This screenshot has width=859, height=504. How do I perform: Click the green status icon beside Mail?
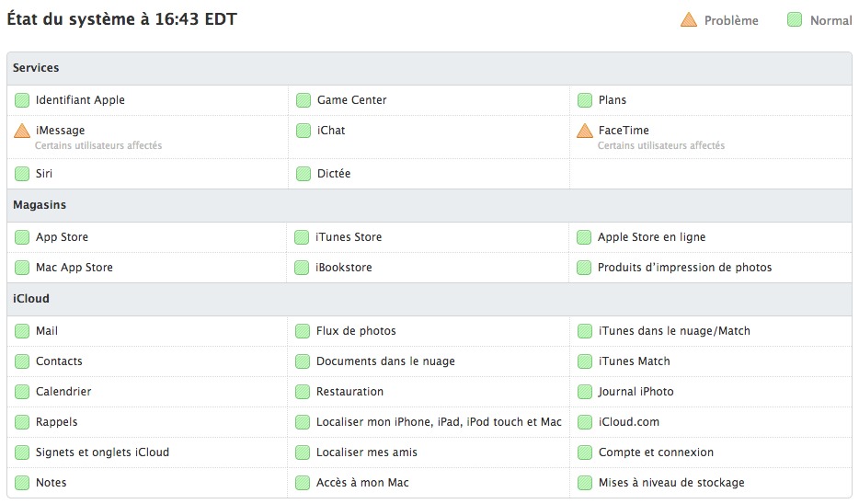coord(22,331)
